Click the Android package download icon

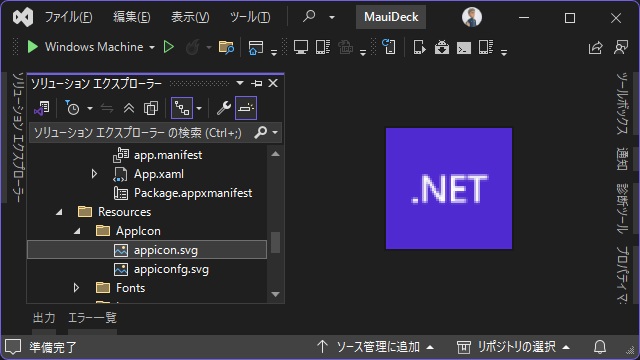point(442,47)
